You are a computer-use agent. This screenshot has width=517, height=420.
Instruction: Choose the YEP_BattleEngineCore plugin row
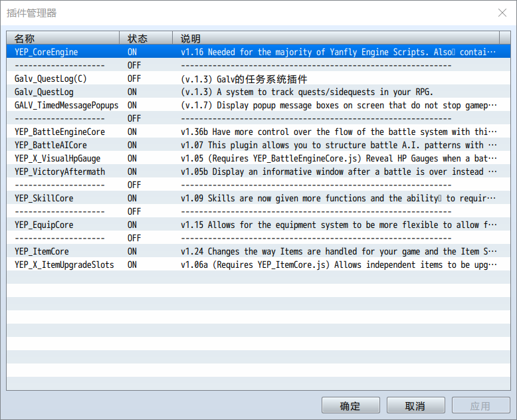coord(258,132)
